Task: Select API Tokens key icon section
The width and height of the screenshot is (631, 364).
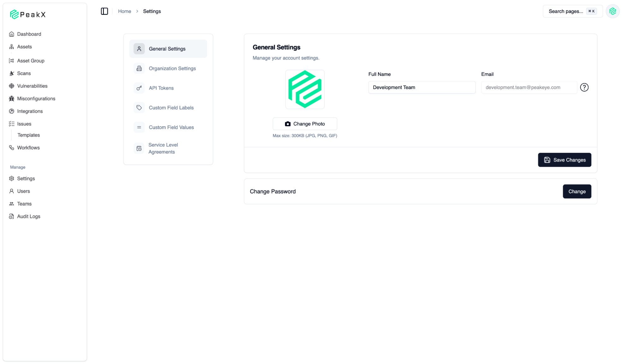Action: click(161, 88)
